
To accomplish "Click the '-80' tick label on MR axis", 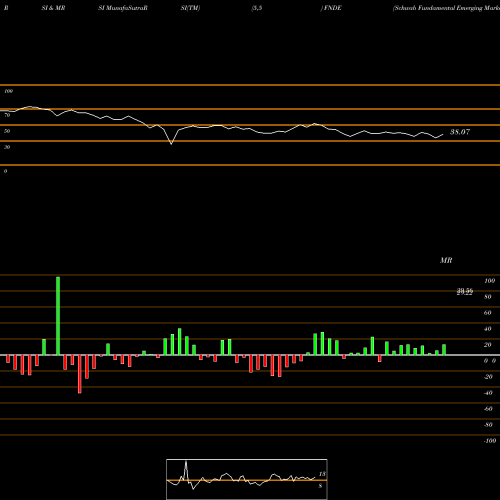I will tap(488, 425).
